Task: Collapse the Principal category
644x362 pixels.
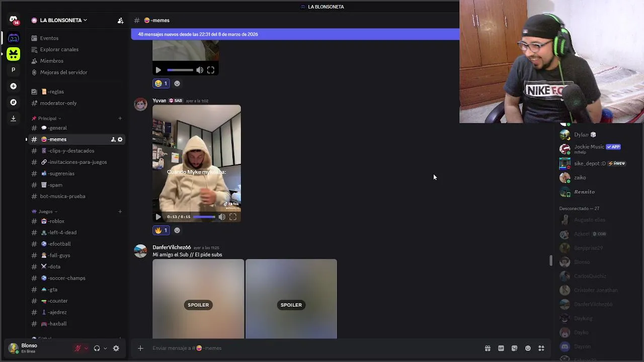Action: click(47, 118)
